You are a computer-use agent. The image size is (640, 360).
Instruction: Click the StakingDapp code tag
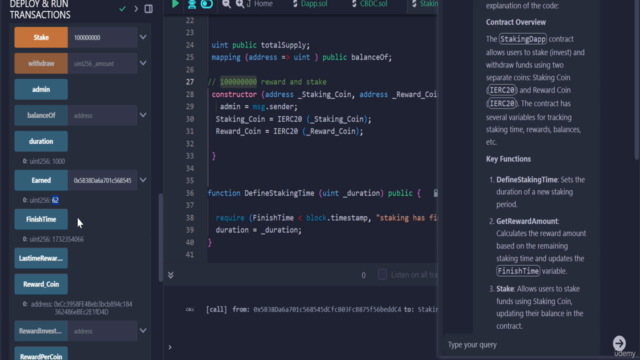coord(522,39)
